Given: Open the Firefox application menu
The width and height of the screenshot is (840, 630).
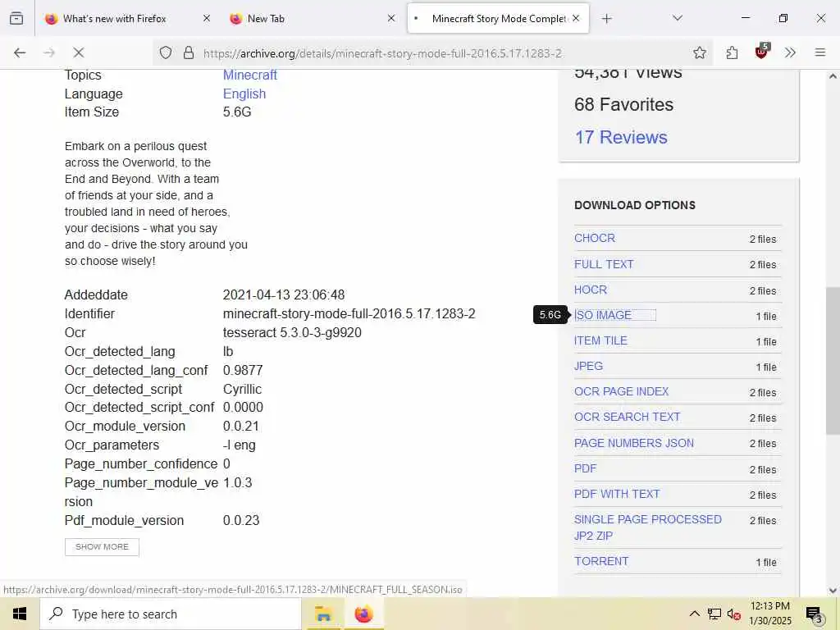Looking at the screenshot, I should [820, 52].
